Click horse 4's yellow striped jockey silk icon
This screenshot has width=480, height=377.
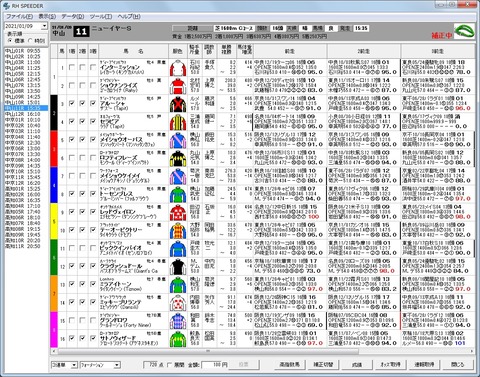click(178, 122)
